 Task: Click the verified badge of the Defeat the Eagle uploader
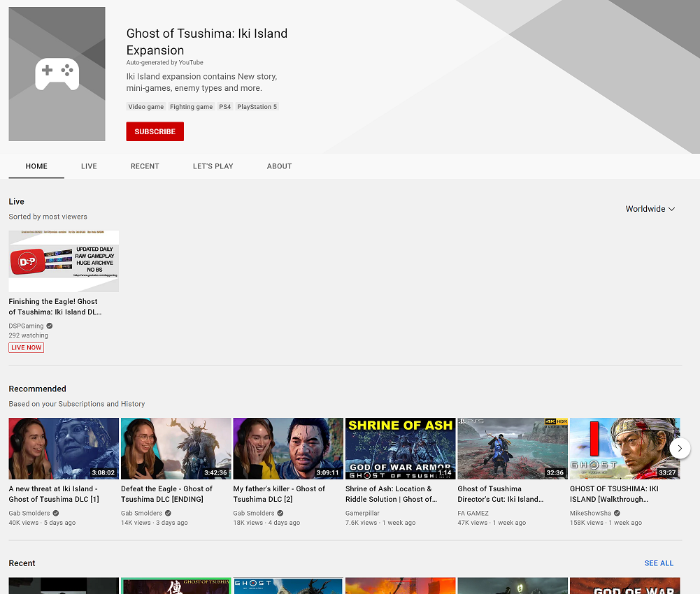pyautogui.click(x=168, y=513)
